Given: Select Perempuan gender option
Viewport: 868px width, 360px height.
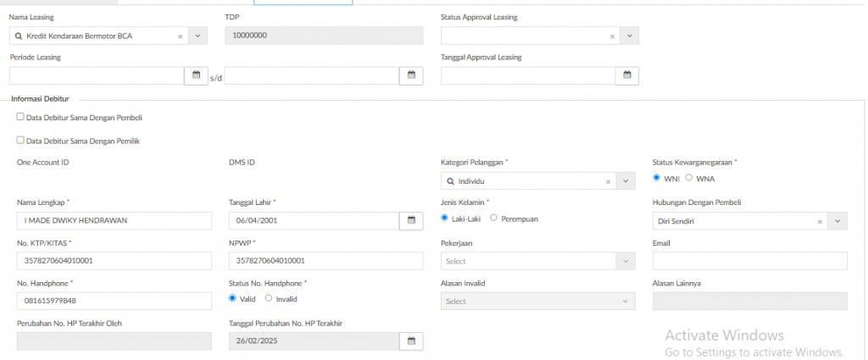Looking at the screenshot, I should tap(494, 218).
